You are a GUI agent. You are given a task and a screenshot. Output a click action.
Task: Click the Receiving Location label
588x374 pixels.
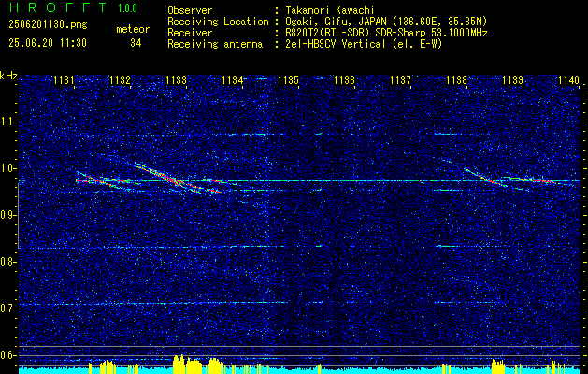click(218, 22)
